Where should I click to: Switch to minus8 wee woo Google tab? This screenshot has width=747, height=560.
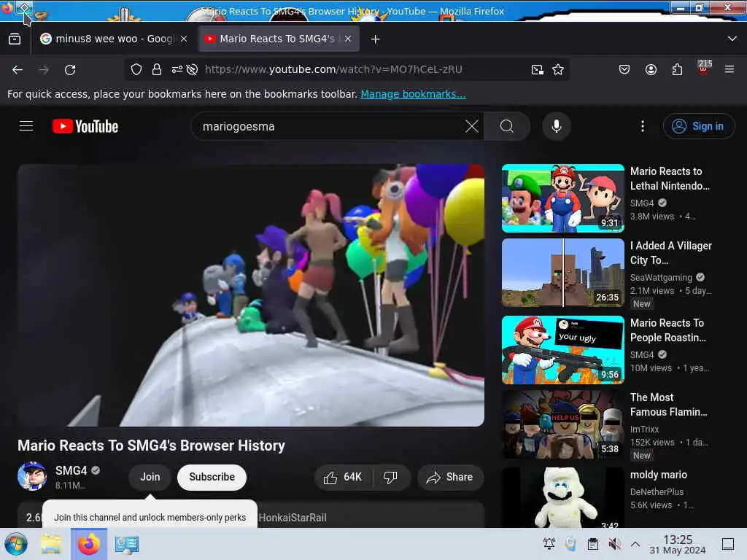[x=113, y=39]
